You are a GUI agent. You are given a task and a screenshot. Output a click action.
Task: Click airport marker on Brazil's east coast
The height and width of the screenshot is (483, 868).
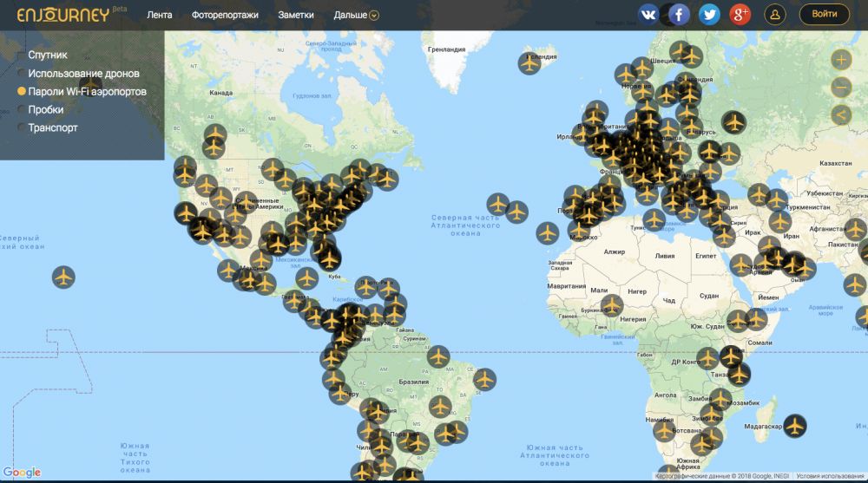click(x=484, y=380)
